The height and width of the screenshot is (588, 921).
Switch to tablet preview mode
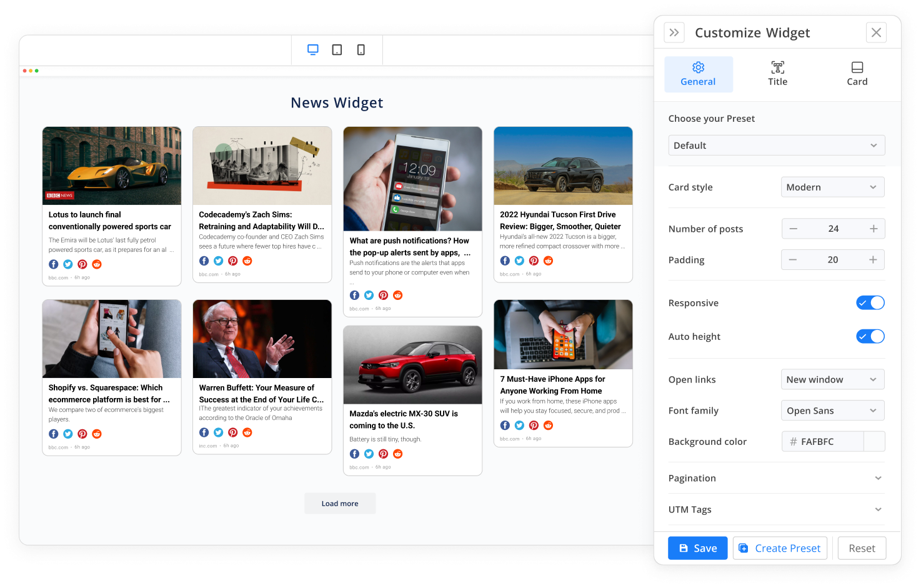click(x=337, y=49)
